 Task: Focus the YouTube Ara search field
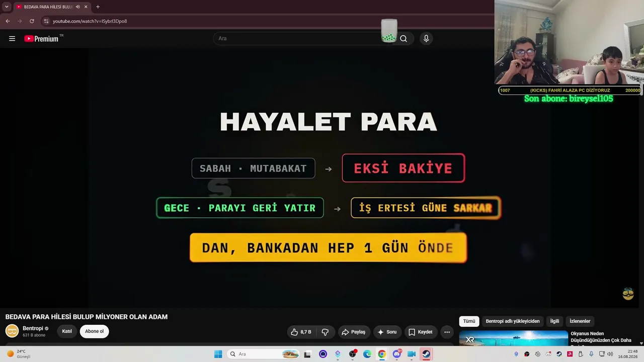pos(304,39)
